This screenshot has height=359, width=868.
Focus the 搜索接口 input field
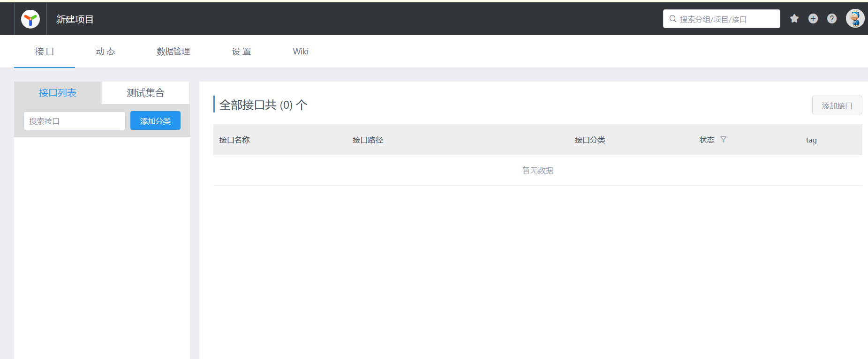[x=75, y=121]
